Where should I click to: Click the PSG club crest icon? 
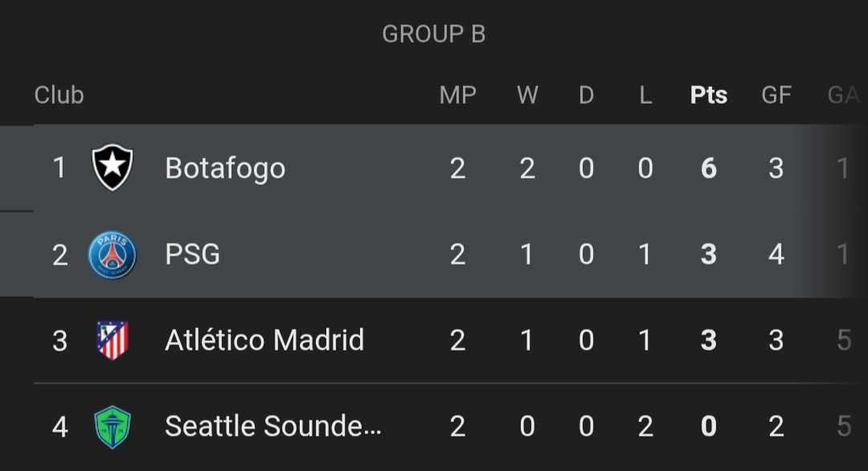[x=113, y=255]
